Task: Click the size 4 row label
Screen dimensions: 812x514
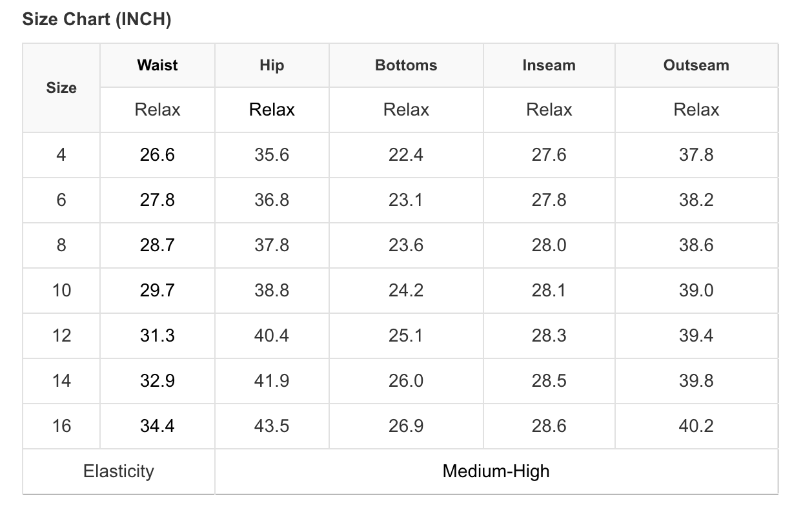Action: point(61,155)
